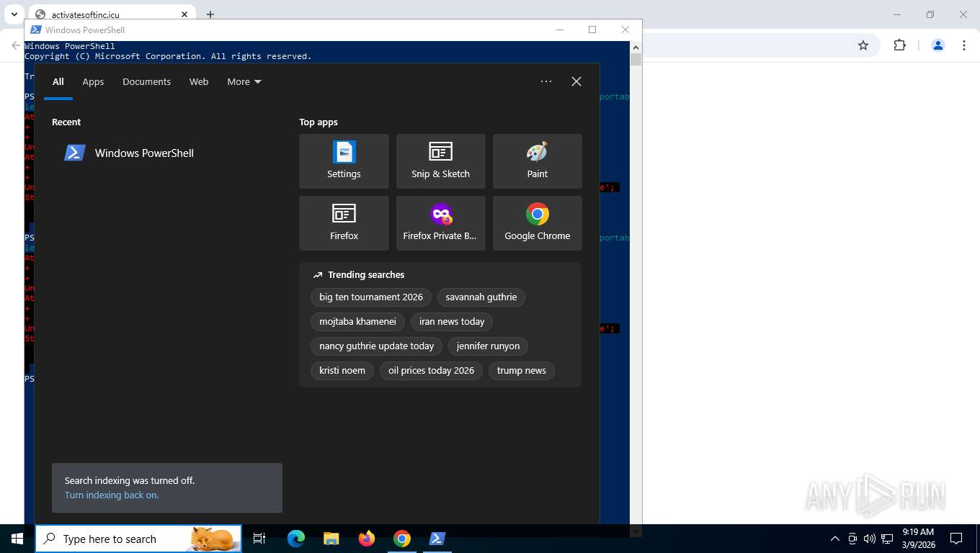Launch Google Chrome tile in Top apps

[537, 223]
